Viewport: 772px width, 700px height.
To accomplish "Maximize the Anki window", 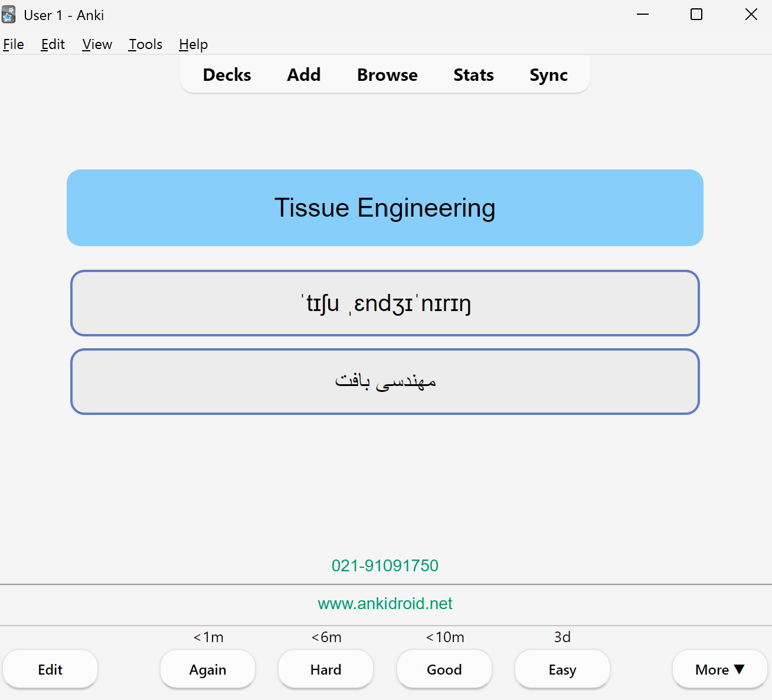I will pyautogui.click(x=696, y=15).
